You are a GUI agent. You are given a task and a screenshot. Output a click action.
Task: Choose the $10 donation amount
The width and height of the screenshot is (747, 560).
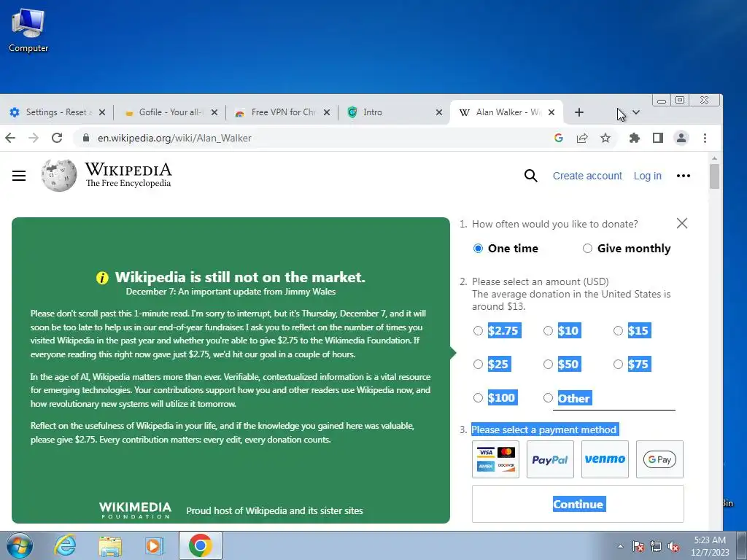548,330
